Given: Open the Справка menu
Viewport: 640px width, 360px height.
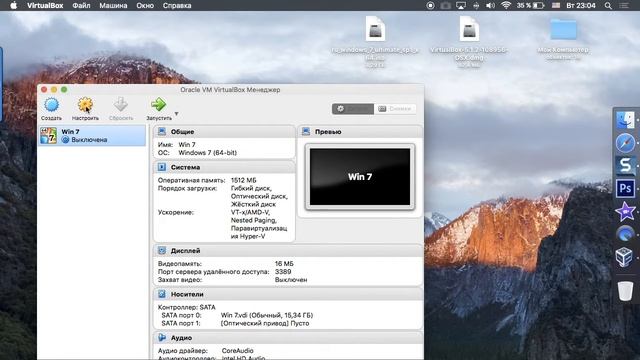Looking at the screenshot, I should (177, 5).
